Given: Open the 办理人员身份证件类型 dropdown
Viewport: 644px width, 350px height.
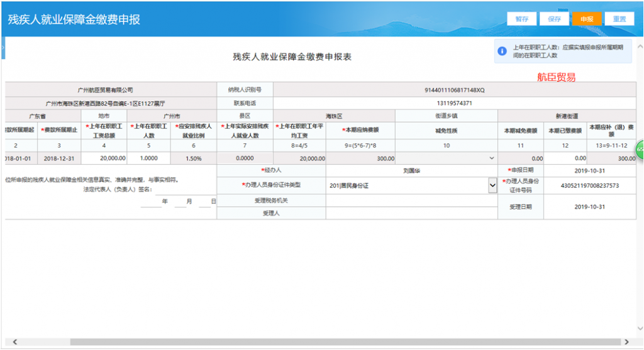Looking at the screenshot, I should (x=492, y=185).
